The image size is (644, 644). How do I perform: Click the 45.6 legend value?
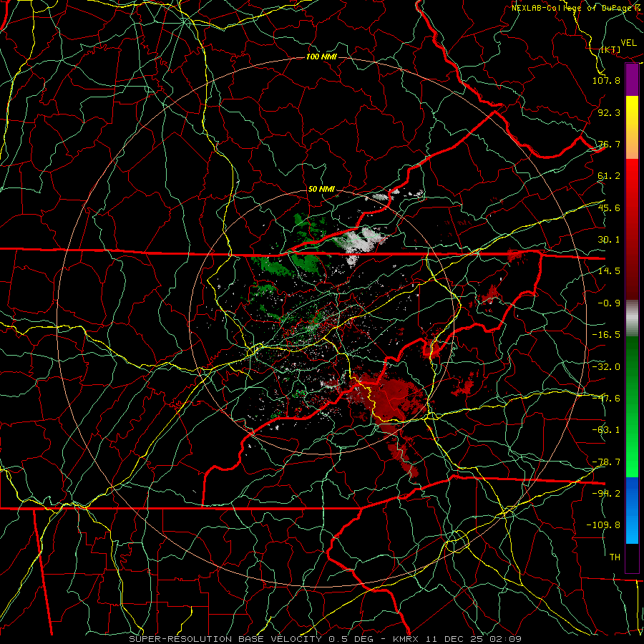(x=609, y=208)
